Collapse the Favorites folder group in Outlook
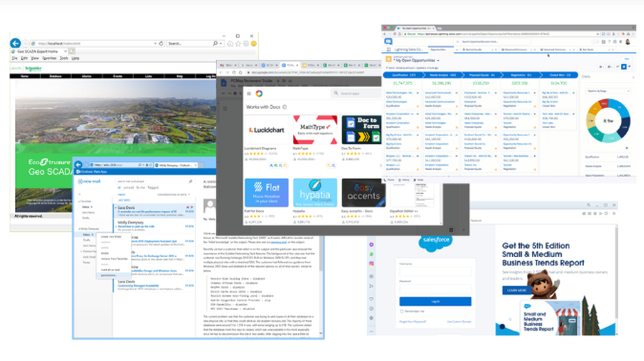644x361 pixels. 79,202
